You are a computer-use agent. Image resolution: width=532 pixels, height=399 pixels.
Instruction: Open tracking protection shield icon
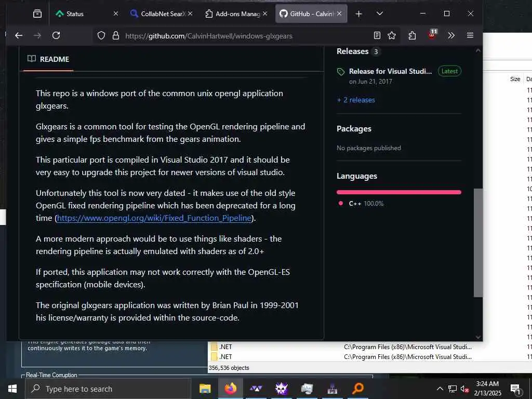tap(101, 36)
